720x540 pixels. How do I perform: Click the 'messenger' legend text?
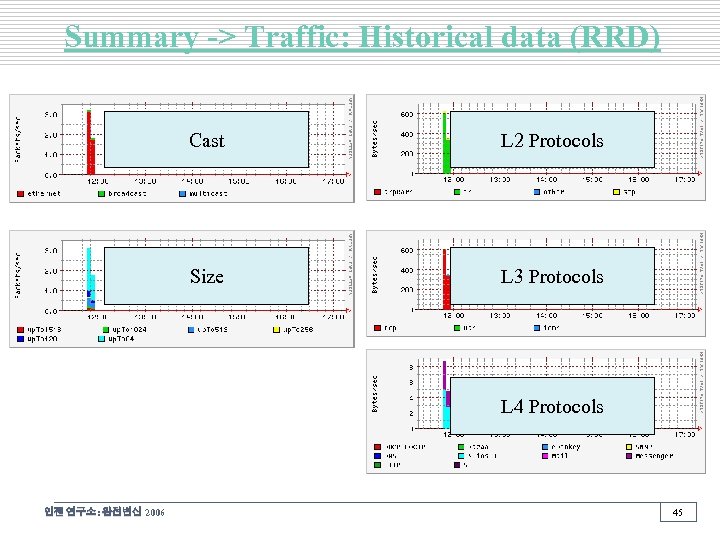(654, 456)
